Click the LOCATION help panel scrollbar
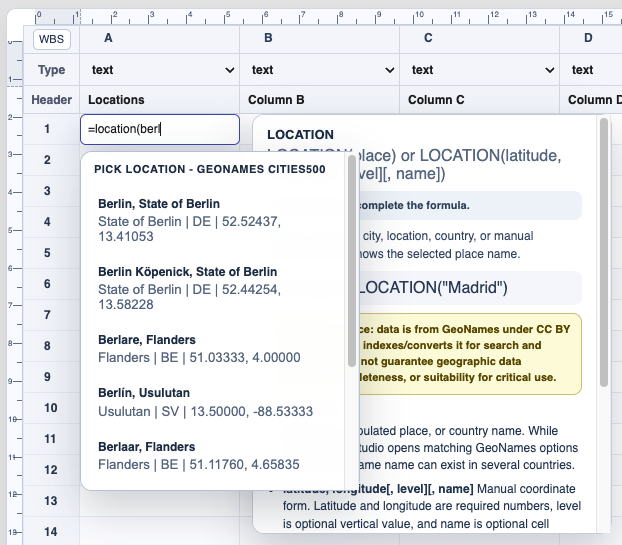The image size is (622, 545). [x=604, y=252]
